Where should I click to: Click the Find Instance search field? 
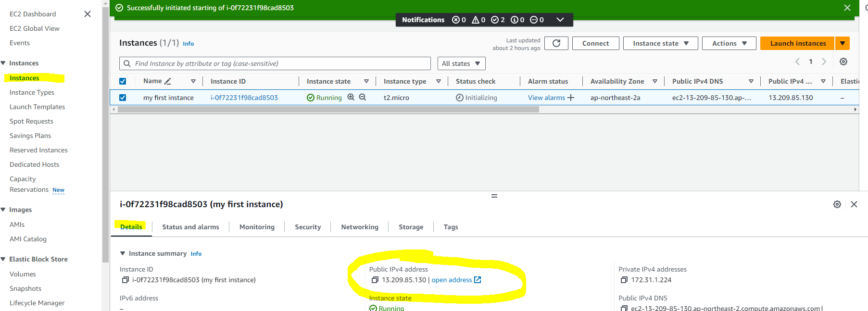coord(275,63)
